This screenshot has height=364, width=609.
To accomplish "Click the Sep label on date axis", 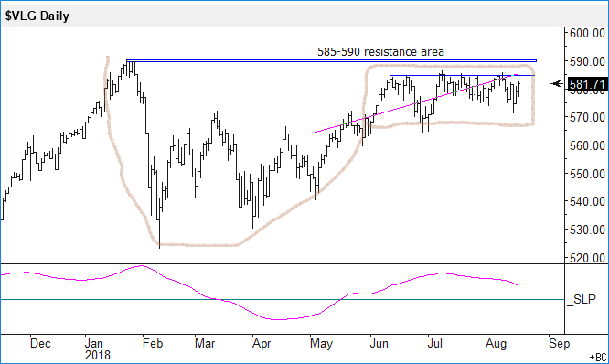I will (x=559, y=344).
